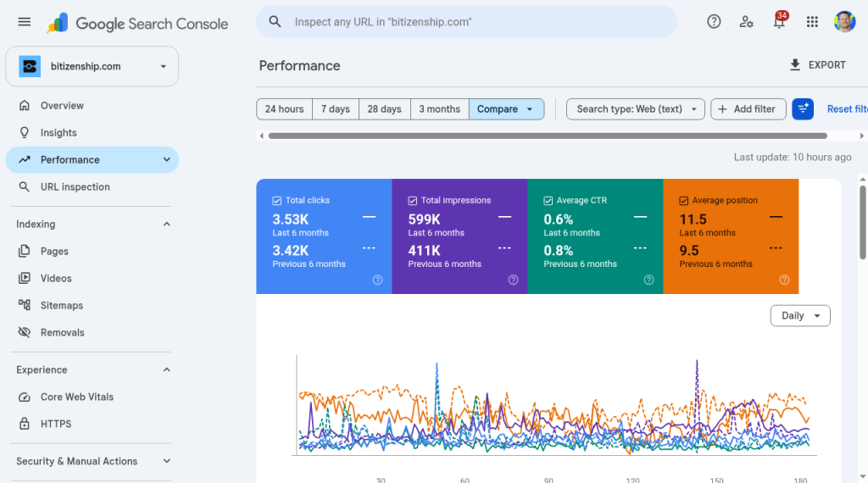Click the Reset filters link
Image resolution: width=868 pixels, height=483 pixels.
847,109
